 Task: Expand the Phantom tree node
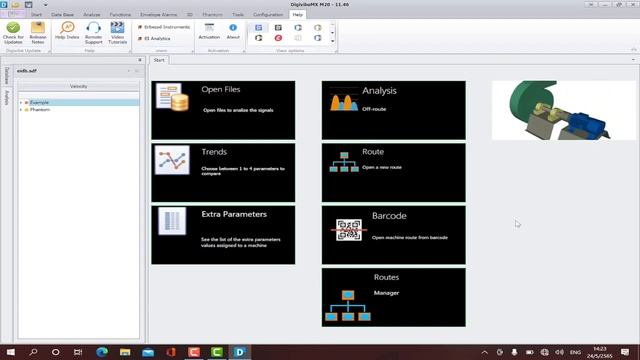point(21,110)
